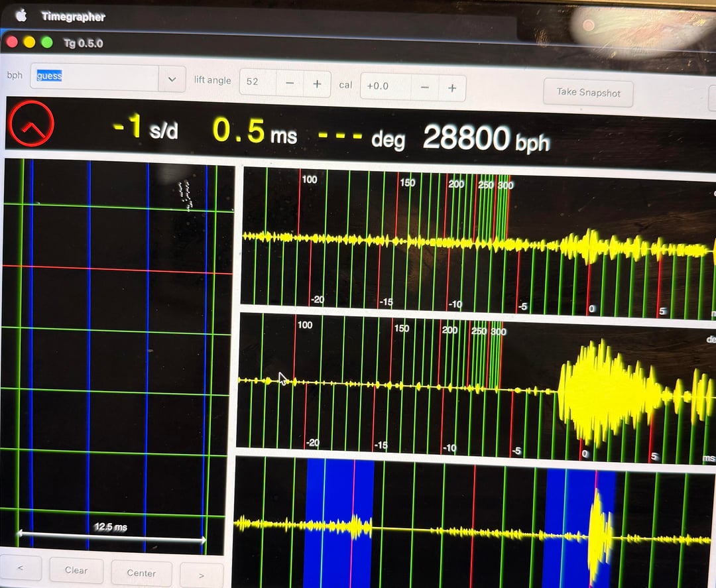Click the Center button

[x=142, y=573]
